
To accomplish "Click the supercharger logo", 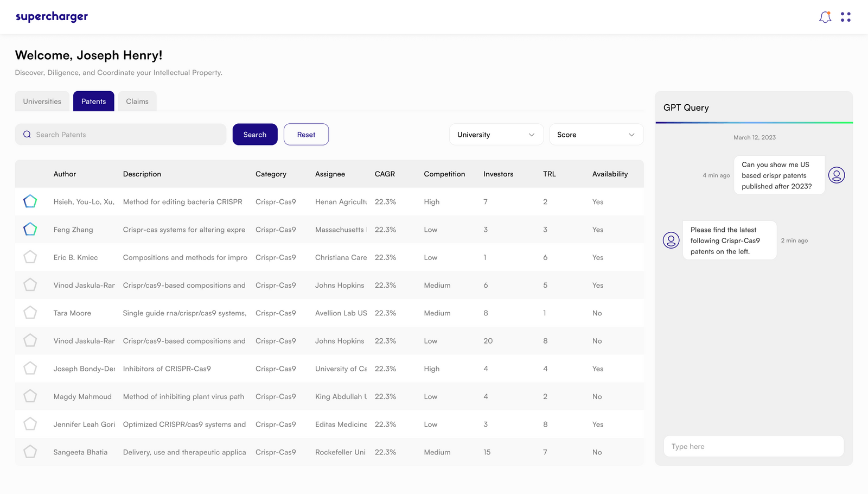I will pyautogui.click(x=52, y=16).
